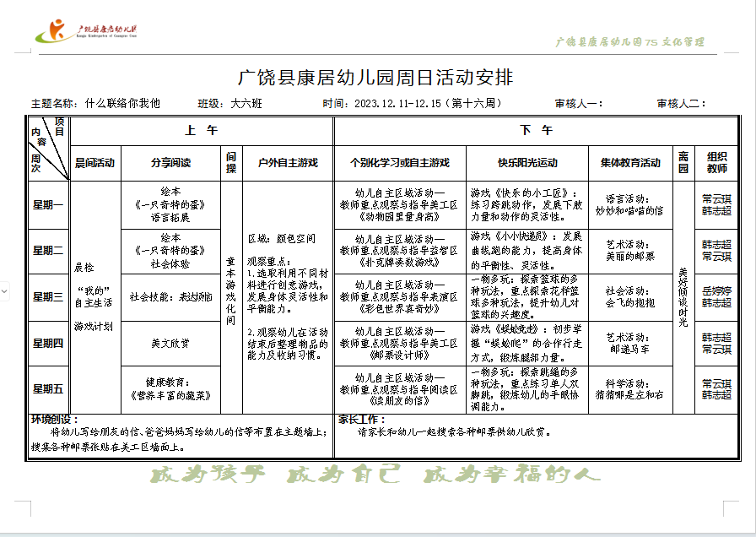Click the 科学活动：猜猜哪是左和右 cell
756x537 pixels.
click(630, 389)
